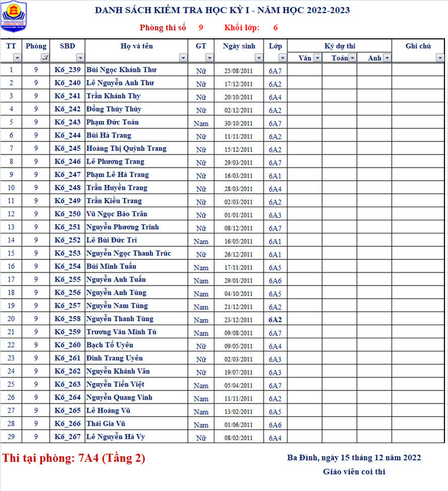Select name Nguyễn Anh Tuấn
The image size is (448, 491).
point(137,279)
